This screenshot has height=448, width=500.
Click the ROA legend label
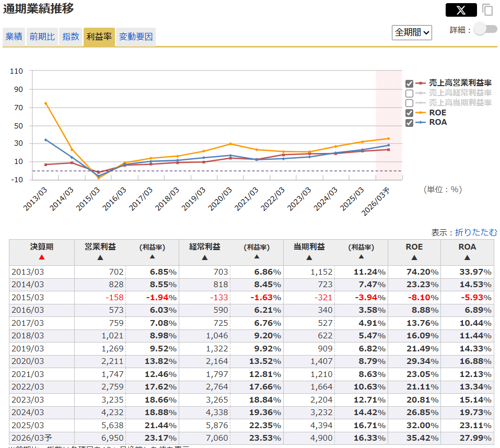(438, 122)
